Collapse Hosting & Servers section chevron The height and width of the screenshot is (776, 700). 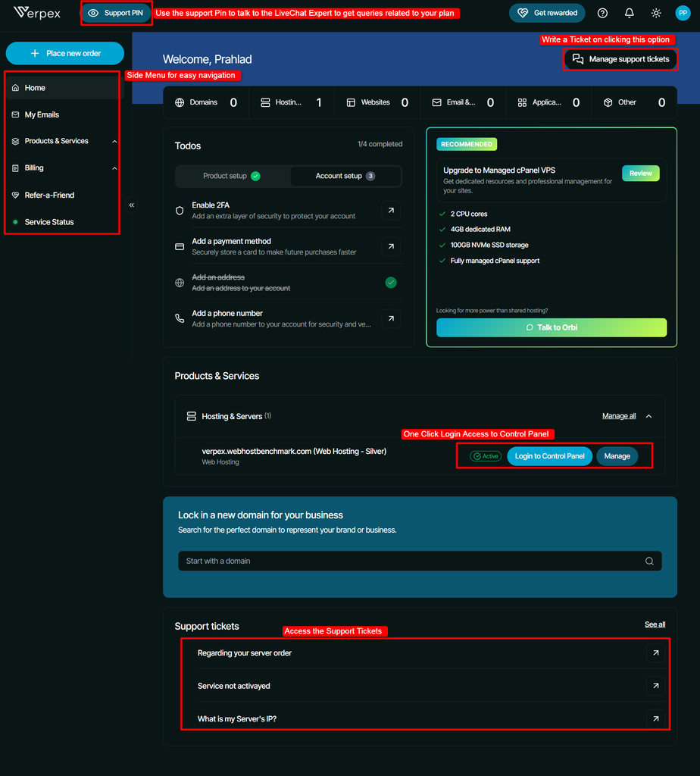[648, 416]
